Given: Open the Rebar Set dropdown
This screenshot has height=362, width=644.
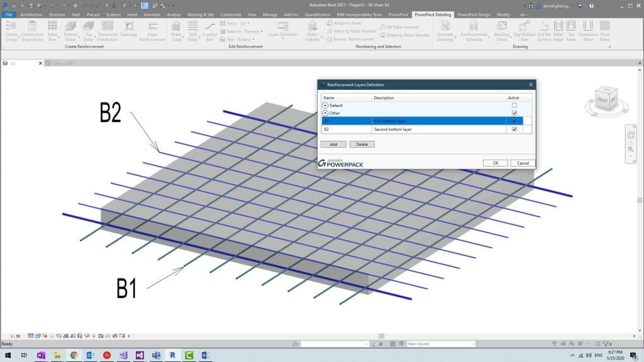Looking at the screenshot, I should click(235, 23).
